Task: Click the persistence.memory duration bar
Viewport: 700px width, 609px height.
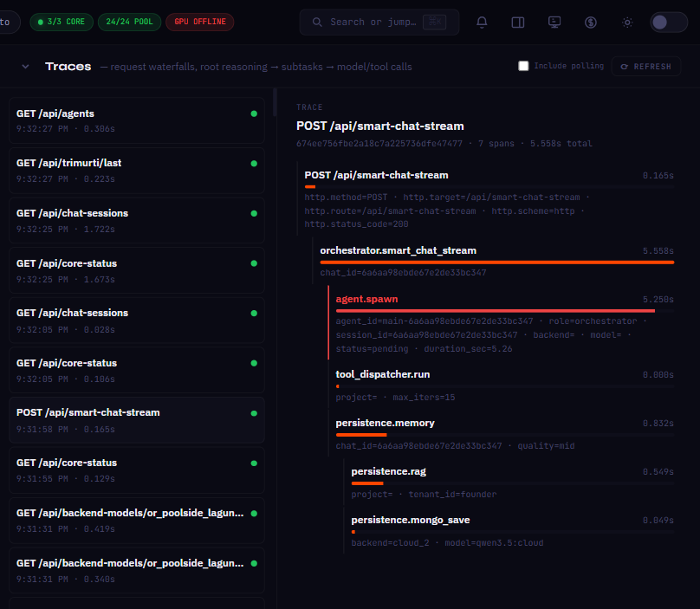Action: (361, 435)
